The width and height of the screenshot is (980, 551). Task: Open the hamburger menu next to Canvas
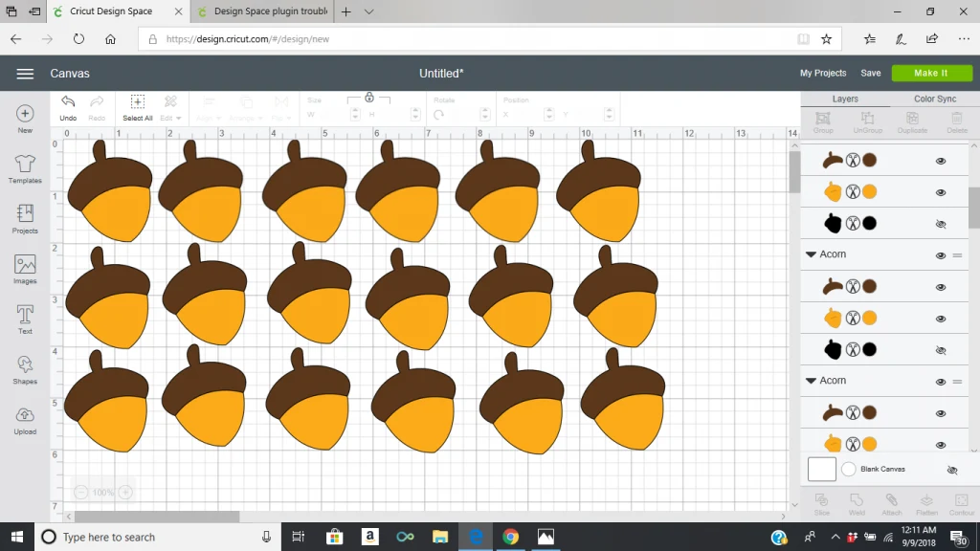25,74
